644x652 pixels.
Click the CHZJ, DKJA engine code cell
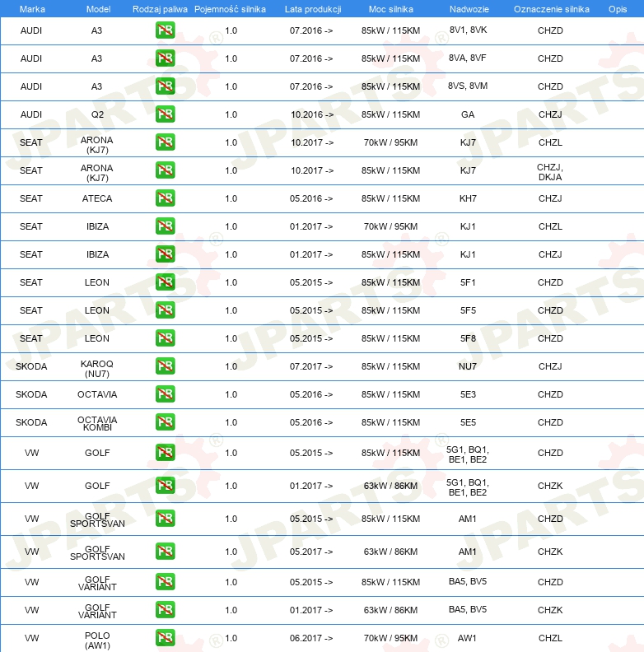pos(550,172)
